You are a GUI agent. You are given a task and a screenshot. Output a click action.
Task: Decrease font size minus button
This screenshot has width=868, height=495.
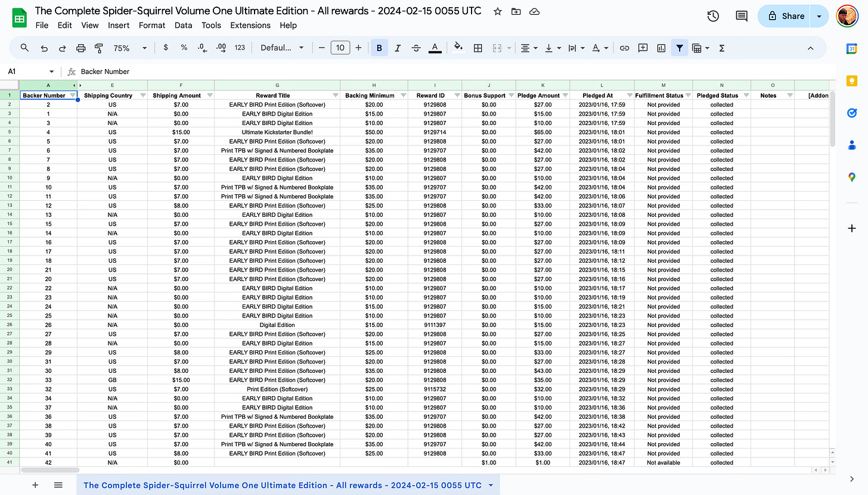(322, 48)
